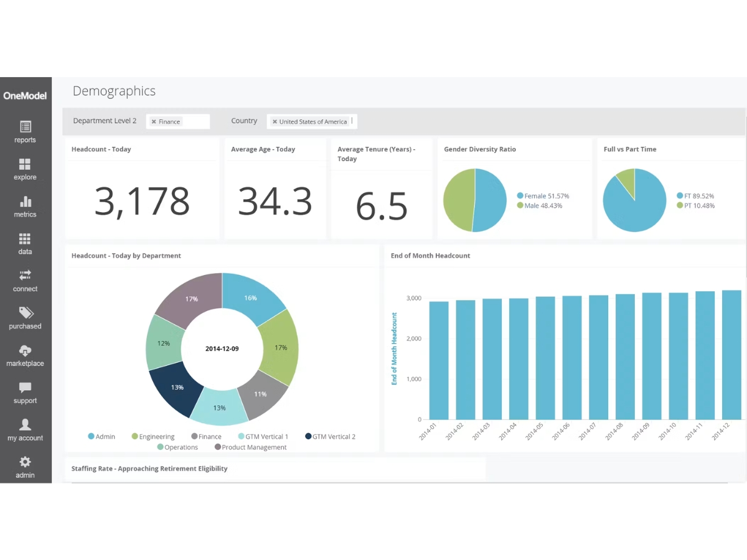This screenshot has height=560, width=747.
Task: Toggle Admin series in department legend
Action: [x=101, y=437]
